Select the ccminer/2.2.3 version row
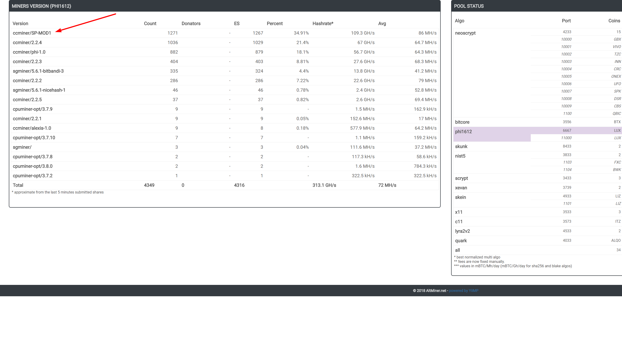 click(x=225, y=61)
